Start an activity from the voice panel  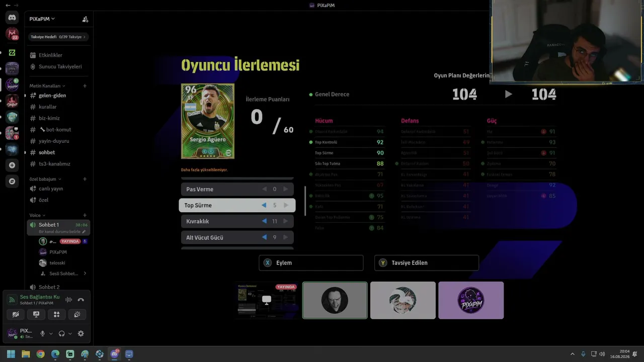coord(56,314)
